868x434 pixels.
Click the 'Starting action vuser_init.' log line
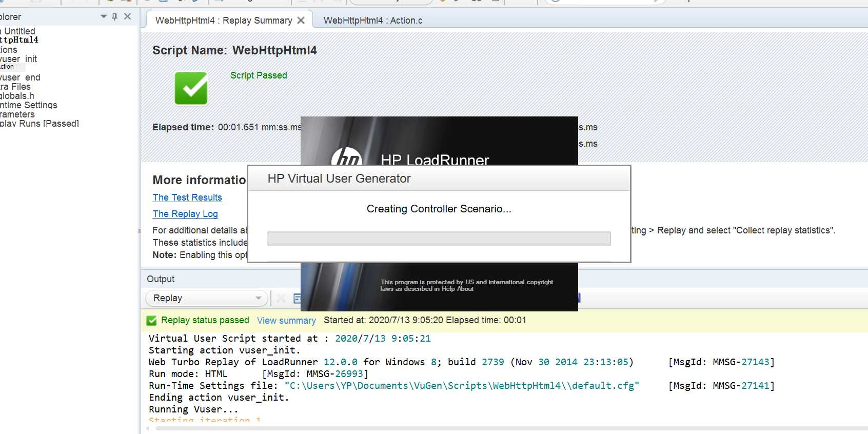click(225, 350)
